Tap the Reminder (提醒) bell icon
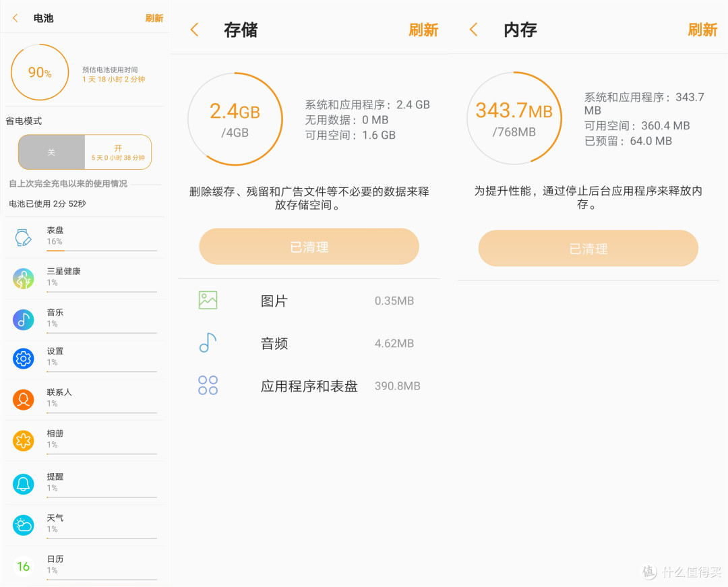 coord(23,484)
